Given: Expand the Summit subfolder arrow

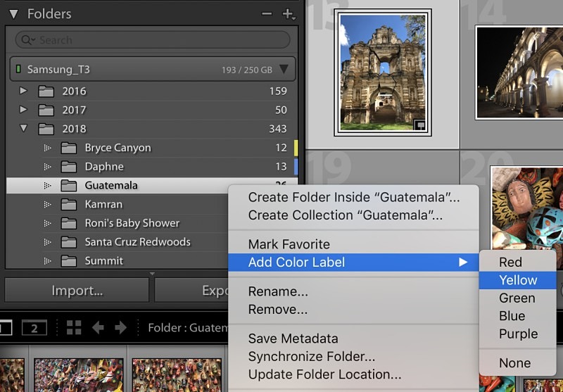Looking at the screenshot, I should [47, 260].
